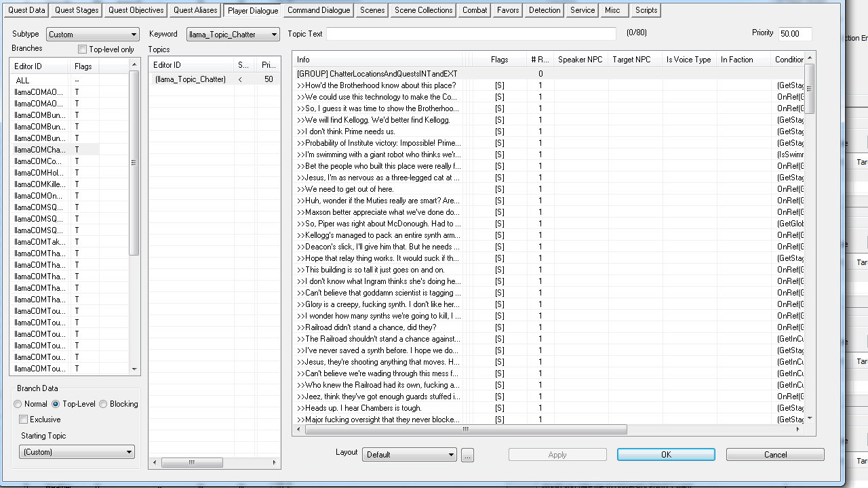
Task: Click the Cancel button
Action: point(775,455)
